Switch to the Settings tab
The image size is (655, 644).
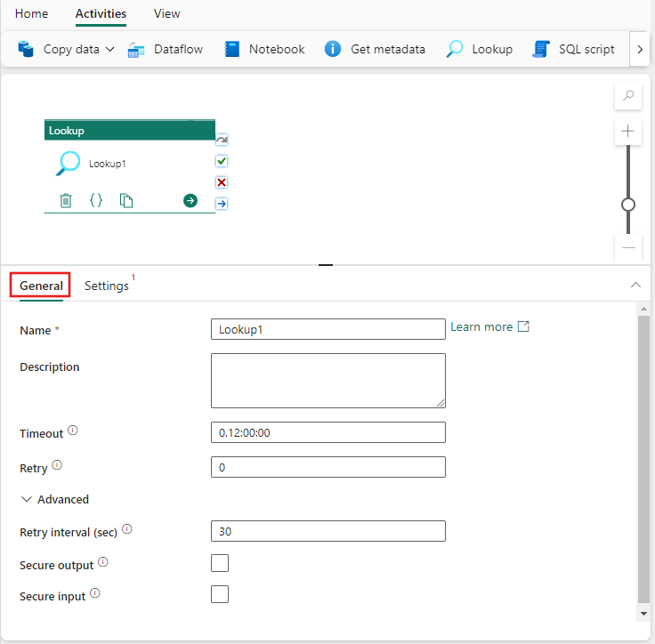(x=107, y=286)
